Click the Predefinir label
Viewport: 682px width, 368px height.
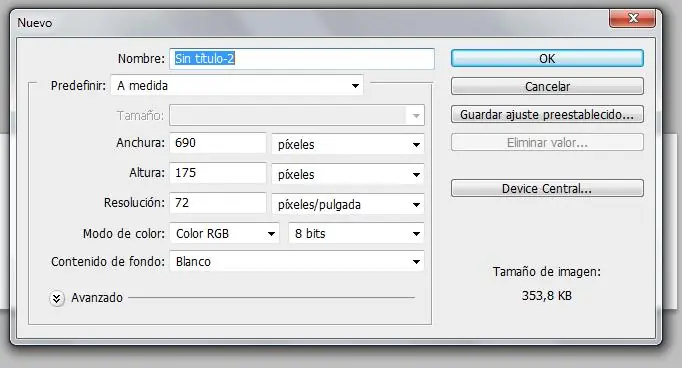(78, 86)
